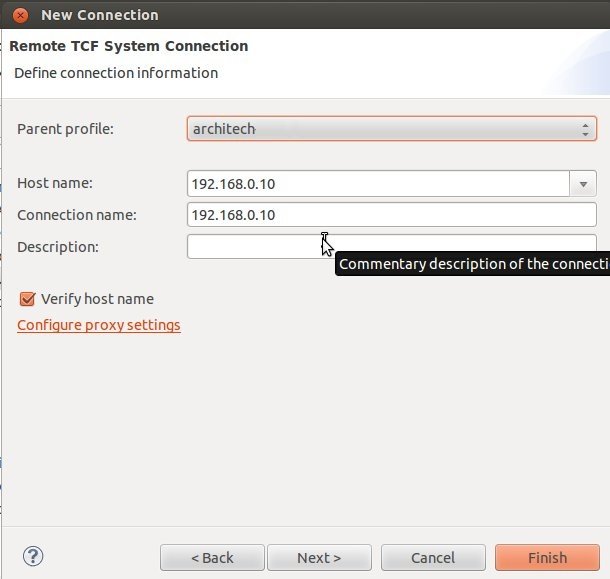The image size is (610, 579).
Task: Click into the Host name text field
Action: [378, 184]
